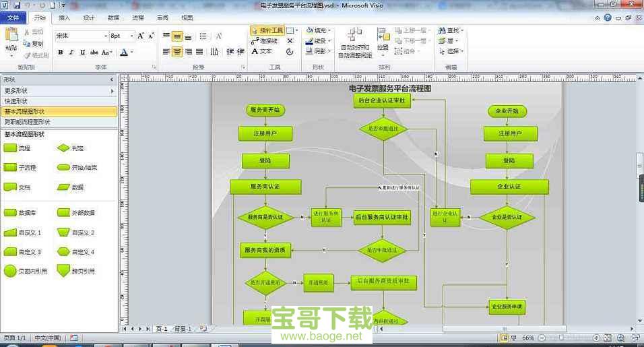The image size is (644, 347).
Task: Switch to the Data (数据) tab
Action: coord(113,18)
